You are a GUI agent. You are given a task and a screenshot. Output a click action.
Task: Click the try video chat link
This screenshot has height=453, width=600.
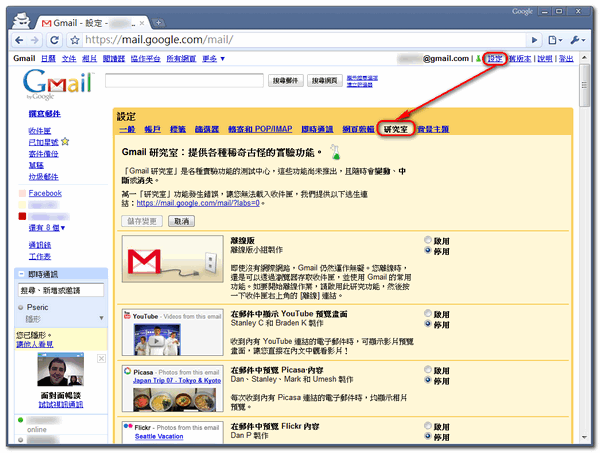tap(61, 404)
